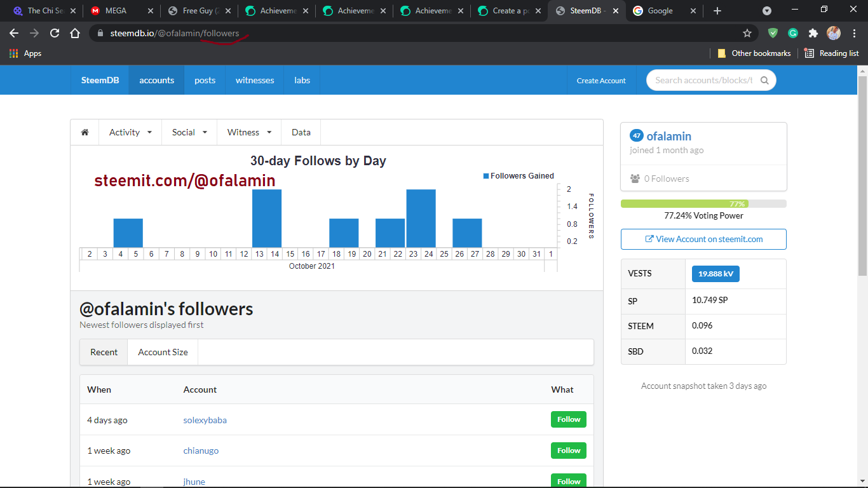Open the witnesses navigation item
The width and height of the screenshot is (868, 488).
(255, 80)
